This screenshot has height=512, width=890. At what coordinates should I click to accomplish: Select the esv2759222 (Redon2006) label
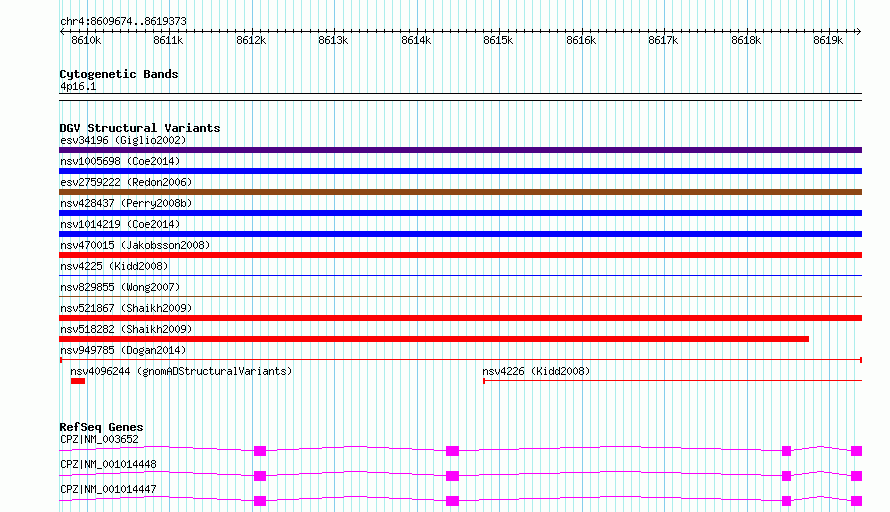[126, 182]
